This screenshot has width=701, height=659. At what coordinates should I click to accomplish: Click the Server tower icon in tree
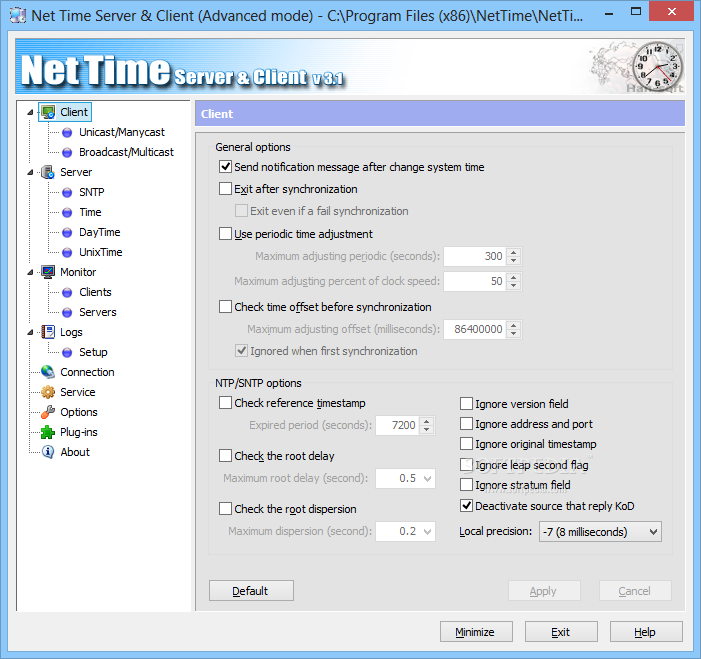pyautogui.click(x=48, y=172)
